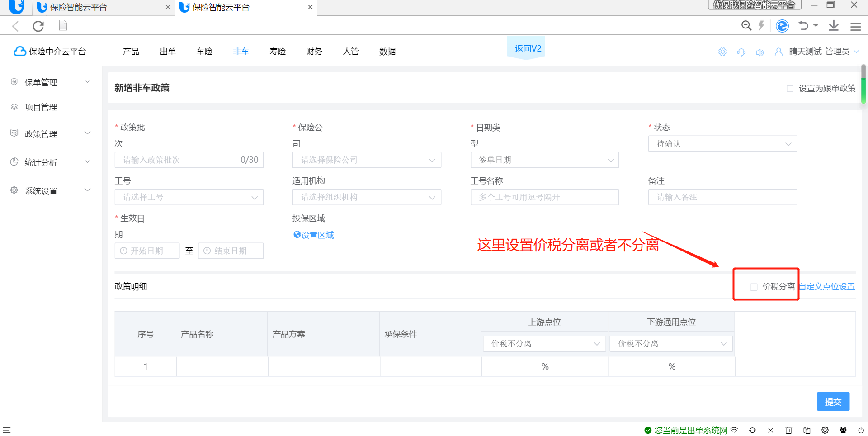The width and height of the screenshot is (868, 436).
Task: Click the status bar paw icon
Action: [x=843, y=430]
